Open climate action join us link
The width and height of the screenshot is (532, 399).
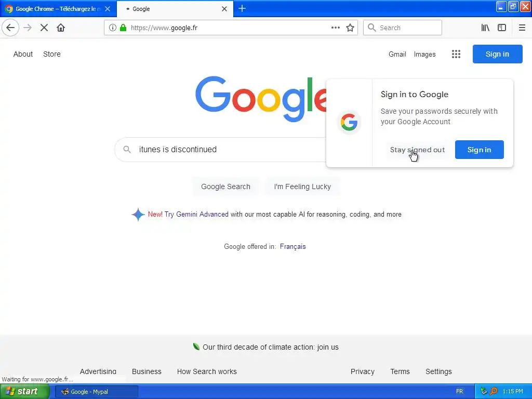(270, 347)
